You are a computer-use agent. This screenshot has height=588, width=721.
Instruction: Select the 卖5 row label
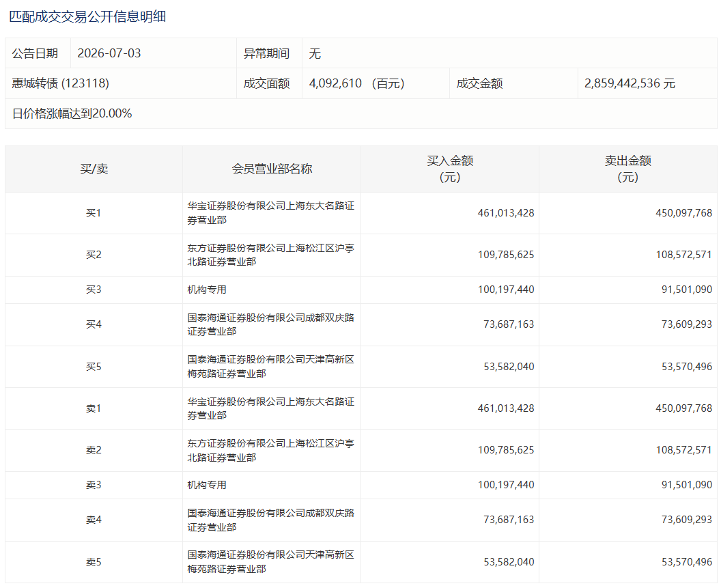[94, 562]
